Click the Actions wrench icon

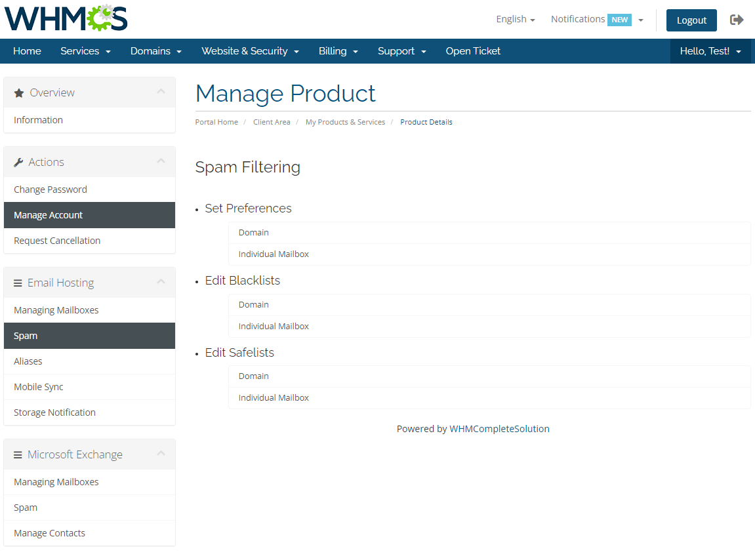click(x=18, y=162)
